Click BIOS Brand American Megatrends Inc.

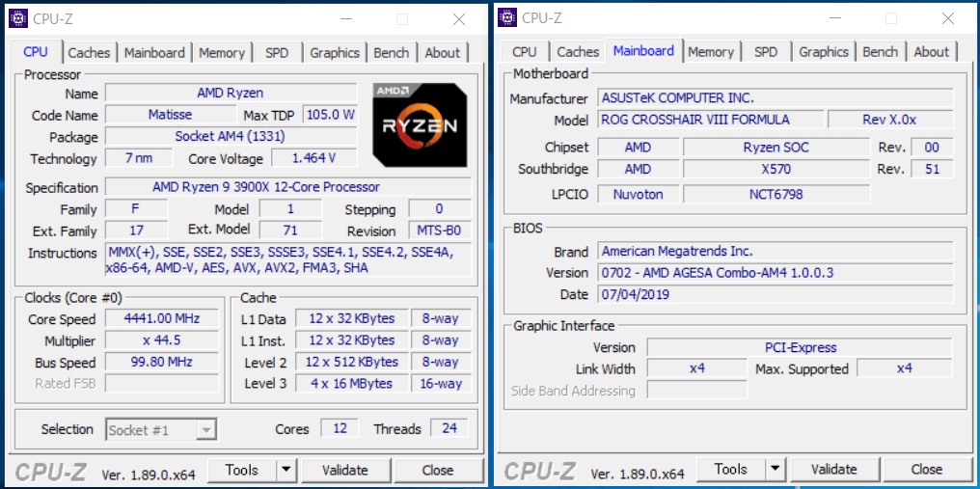coord(775,252)
